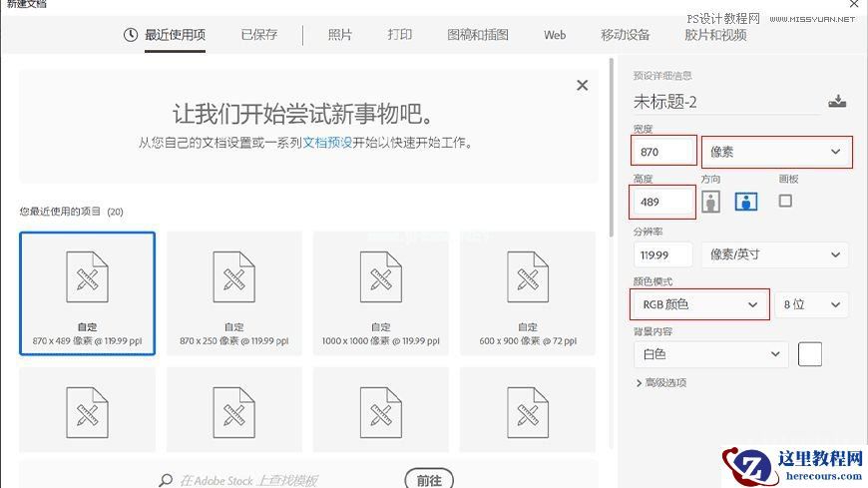Open the 图稿和插图 tab

pos(478,34)
